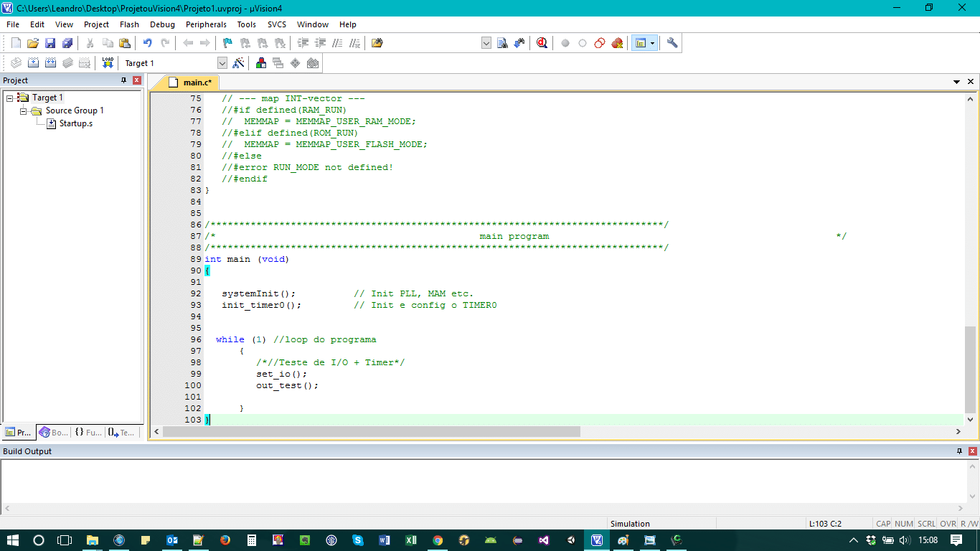The image size is (980, 551).
Task: Toggle auto-hide pin on the Project panel
Action: (123, 80)
